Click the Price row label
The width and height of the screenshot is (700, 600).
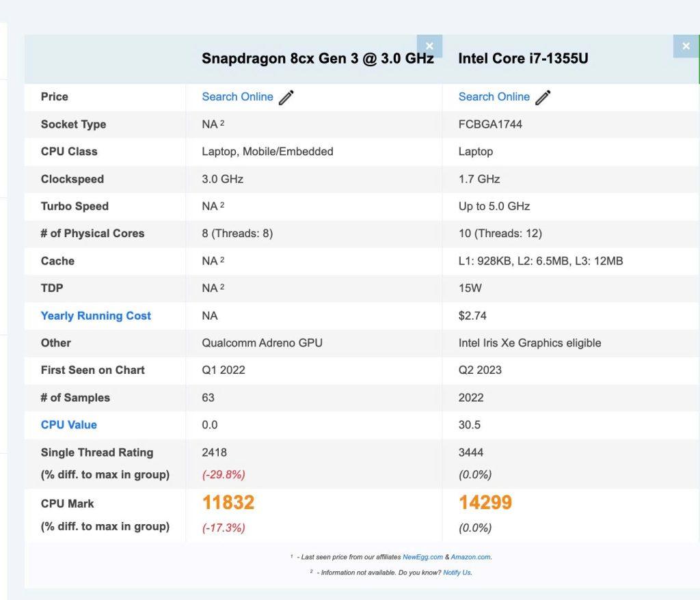pos(55,97)
